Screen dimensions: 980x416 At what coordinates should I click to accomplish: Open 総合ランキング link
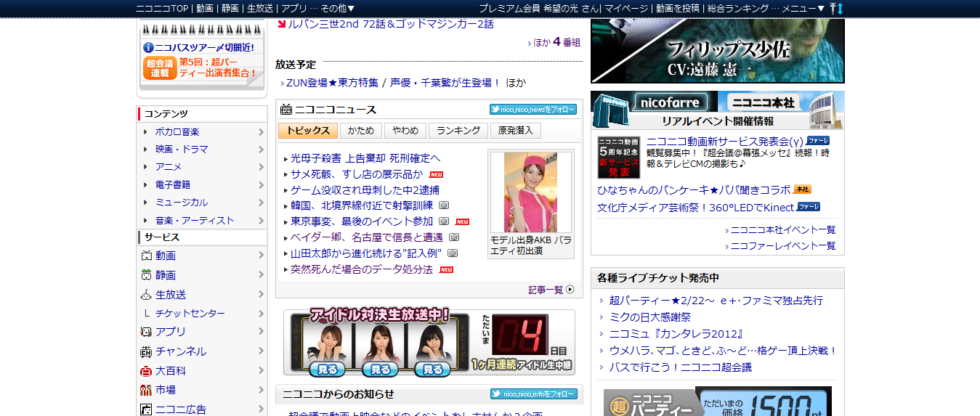[x=738, y=8]
